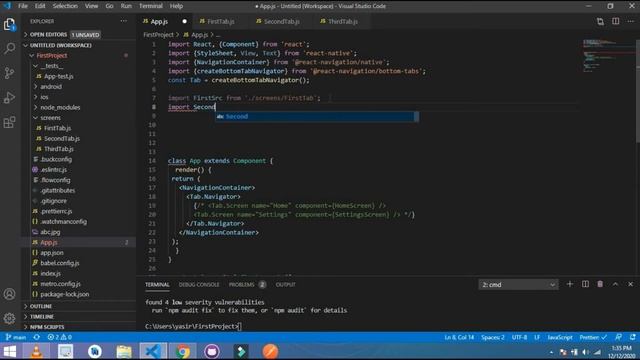Maximize the panel with the up chevron
640x360 pixels.
tap(615, 284)
